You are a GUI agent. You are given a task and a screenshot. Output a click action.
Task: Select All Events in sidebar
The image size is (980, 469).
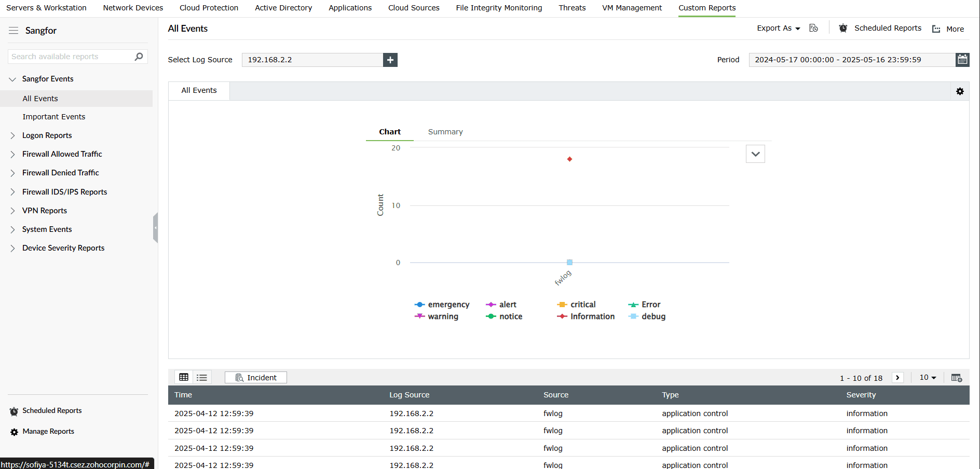(40, 99)
